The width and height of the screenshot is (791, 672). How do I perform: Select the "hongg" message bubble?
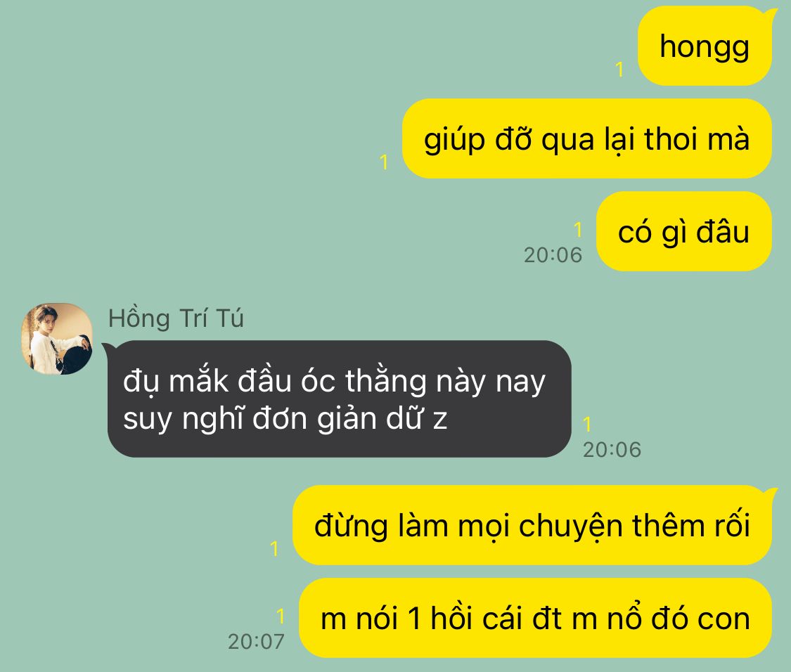(705, 46)
